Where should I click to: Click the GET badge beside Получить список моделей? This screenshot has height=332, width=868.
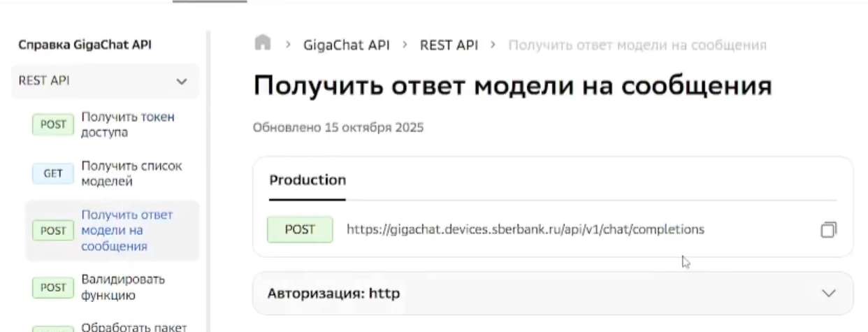coord(53,174)
